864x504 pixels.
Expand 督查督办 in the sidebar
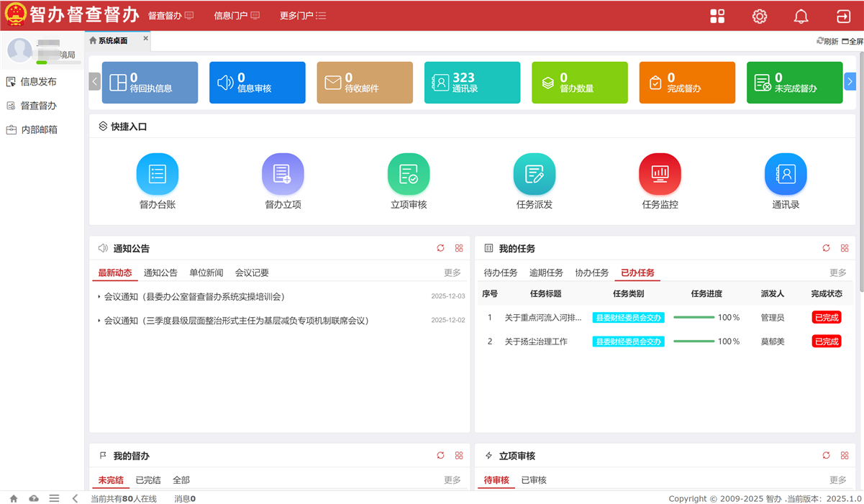click(38, 106)
